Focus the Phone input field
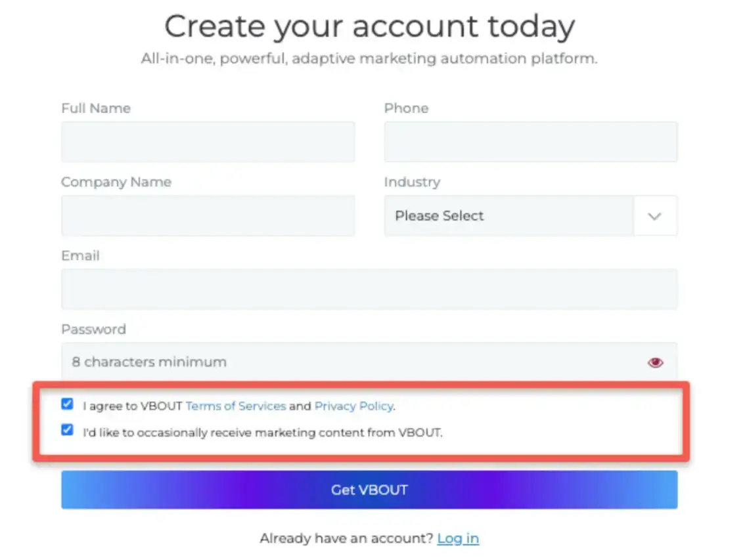The width and height of the screenshot is (747, 560). (x=530, y=142)
